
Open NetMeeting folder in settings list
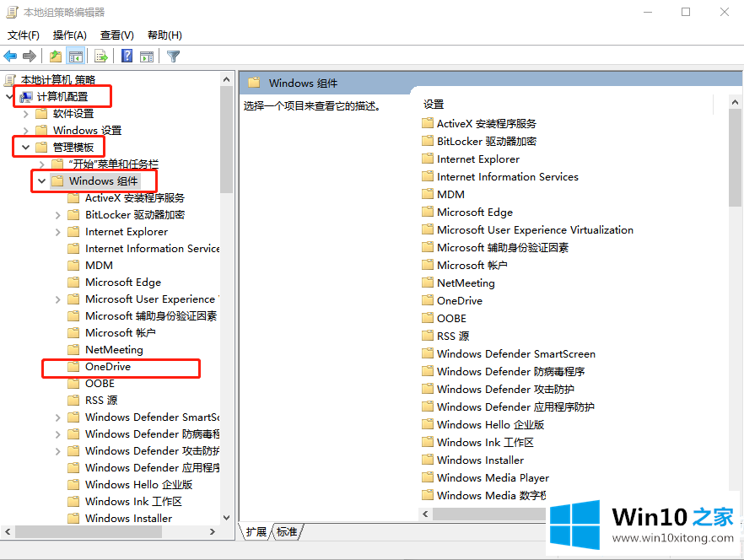(466, 283)
